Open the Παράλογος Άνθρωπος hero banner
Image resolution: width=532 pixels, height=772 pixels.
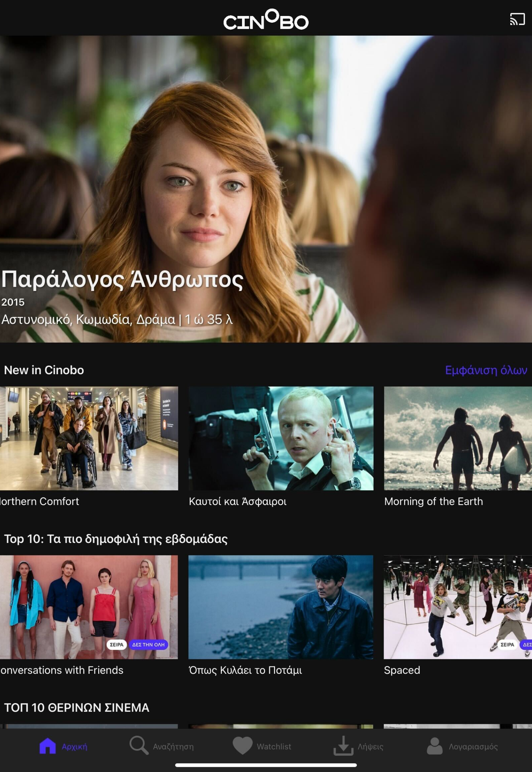pyautogui.click(x=266, y=189)
